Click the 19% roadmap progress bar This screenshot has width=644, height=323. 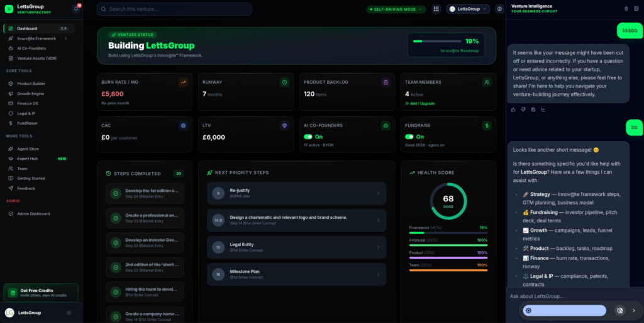click(437, 41)
